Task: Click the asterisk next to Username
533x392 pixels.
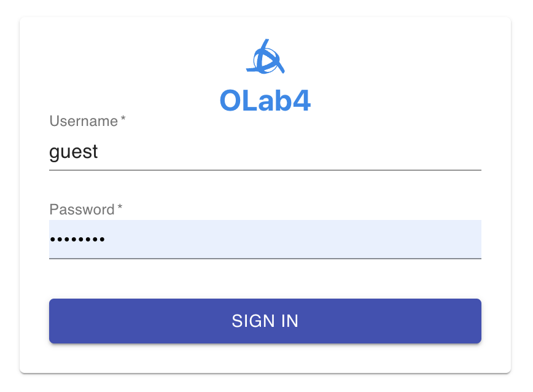Action: click(123, 119)
